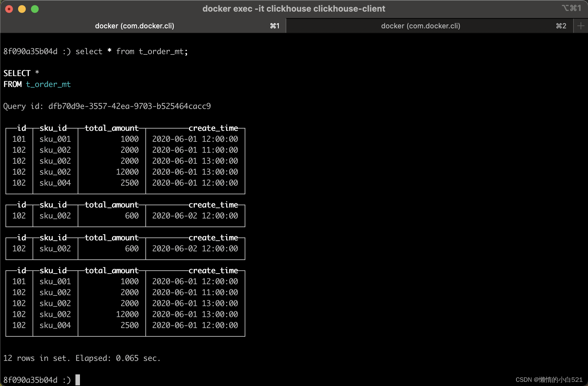
Task: Click 'create_time' header of the first result block
Action: tap(213, 128)
